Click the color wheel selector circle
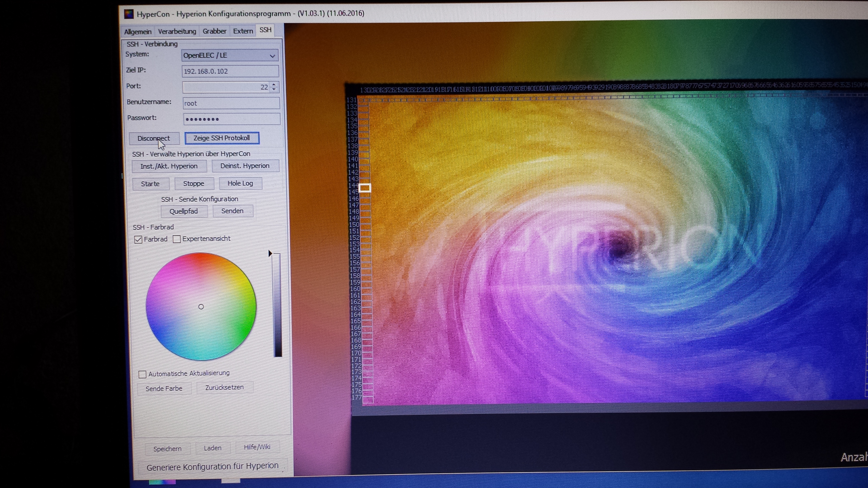The width and height of the screenshot is (868, 488). tap(201, 306)
